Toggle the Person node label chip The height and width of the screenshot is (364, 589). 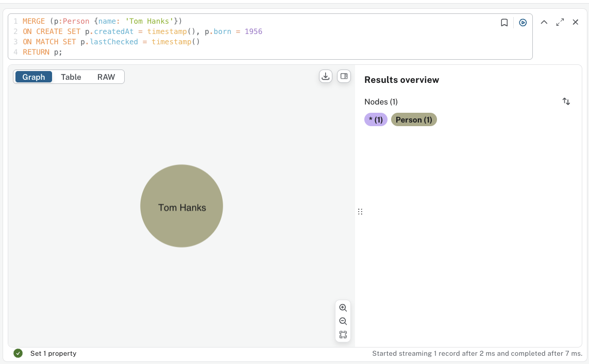[414, 119]
